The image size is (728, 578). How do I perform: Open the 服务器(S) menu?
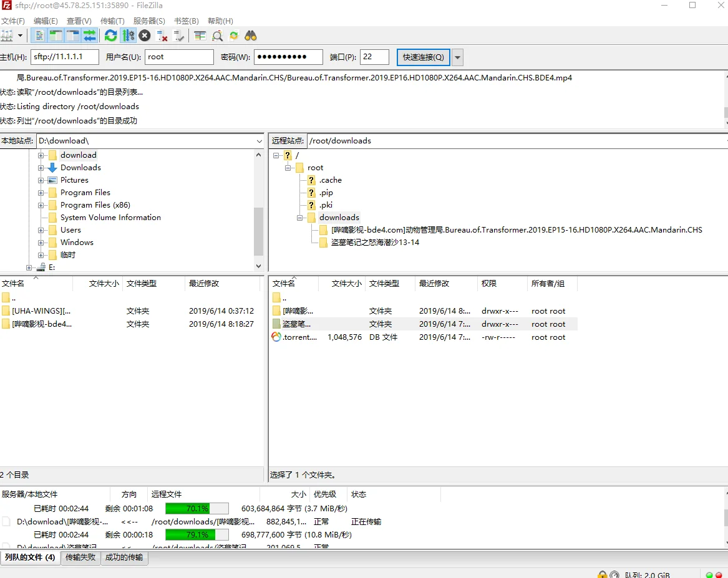(x=149, y=21)
